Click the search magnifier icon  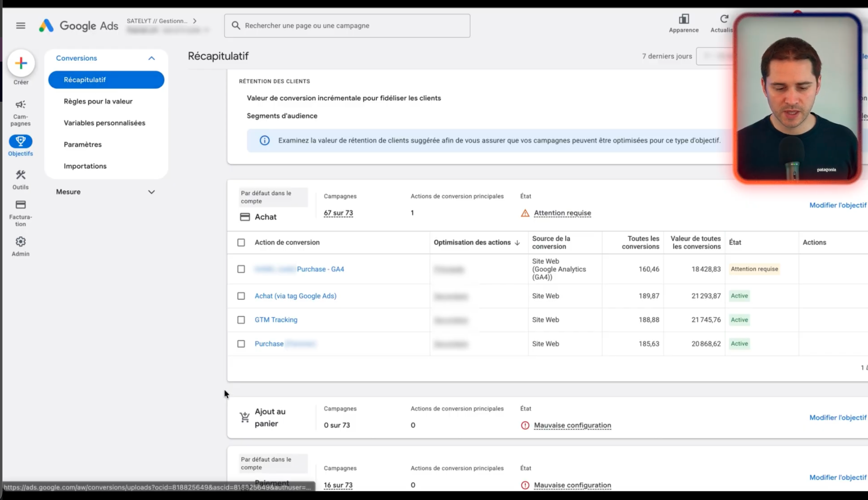(236, 26)
